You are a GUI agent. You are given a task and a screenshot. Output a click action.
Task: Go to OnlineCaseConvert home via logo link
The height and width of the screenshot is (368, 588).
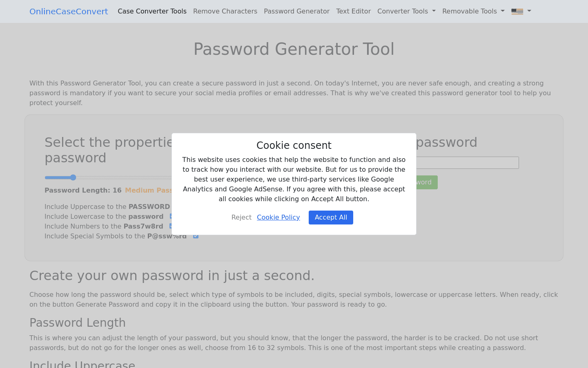pos(68,11)
